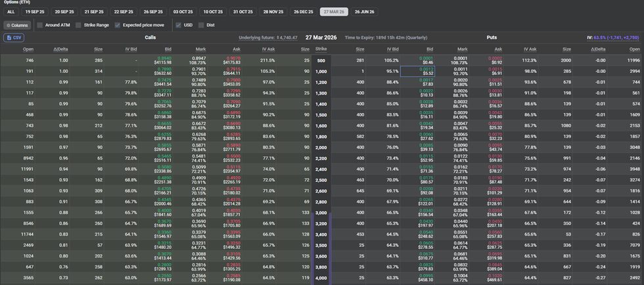The height and width of the screenshot is (285, 644).
Task: Click the Underlying future price link
Action: tap(268, 38)
